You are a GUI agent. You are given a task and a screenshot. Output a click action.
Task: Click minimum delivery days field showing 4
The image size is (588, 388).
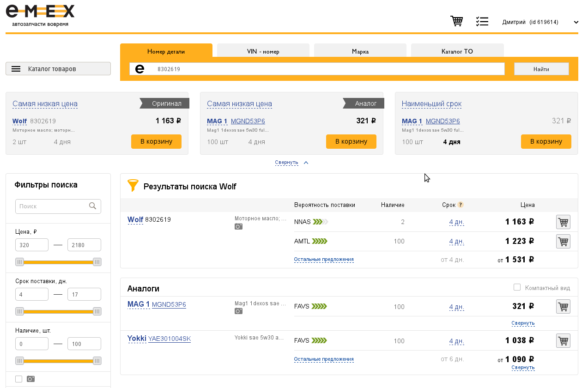coord(32,294)
